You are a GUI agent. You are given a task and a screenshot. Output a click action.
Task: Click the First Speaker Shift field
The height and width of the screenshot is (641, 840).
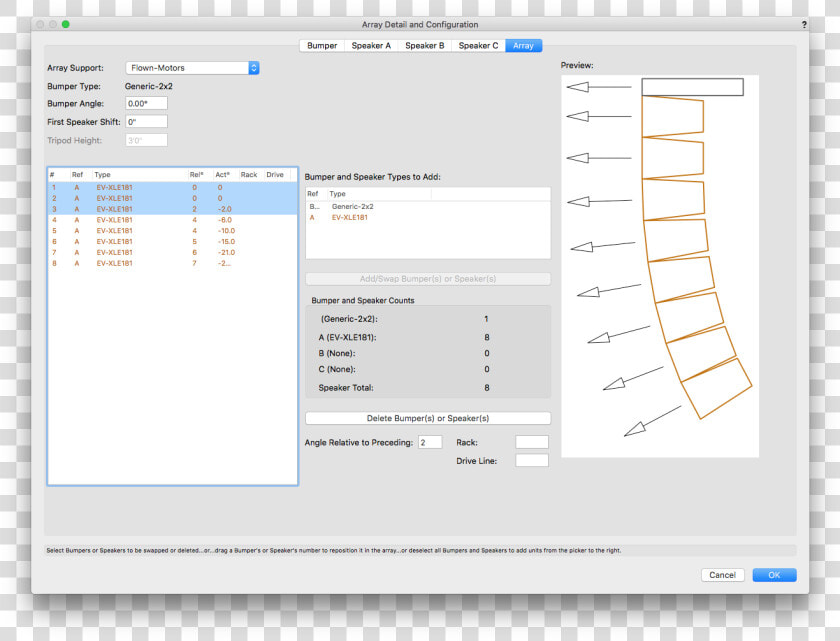(146, 122)
